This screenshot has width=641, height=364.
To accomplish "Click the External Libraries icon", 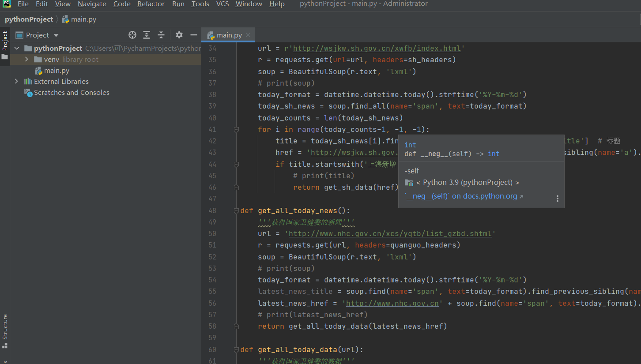I will pos(28,81).
